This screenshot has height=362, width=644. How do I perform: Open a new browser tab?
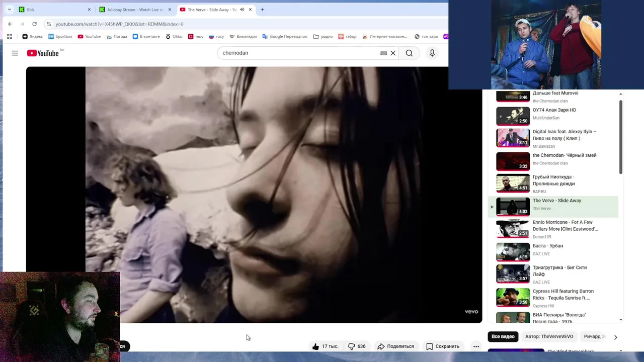pyautogui.click(x=262, y=10)
